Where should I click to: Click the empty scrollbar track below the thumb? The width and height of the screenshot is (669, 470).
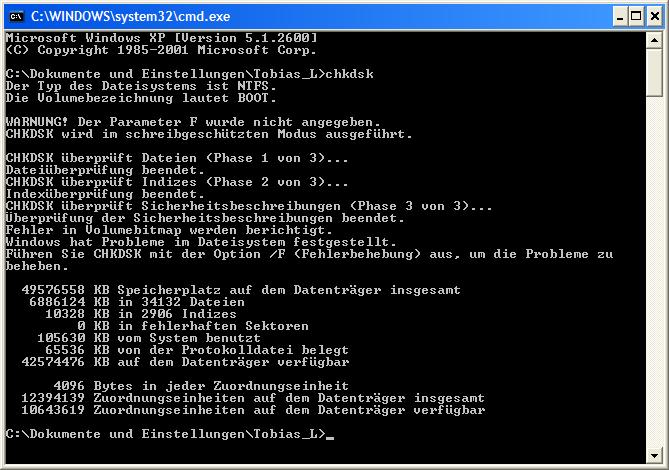(654, 272)
